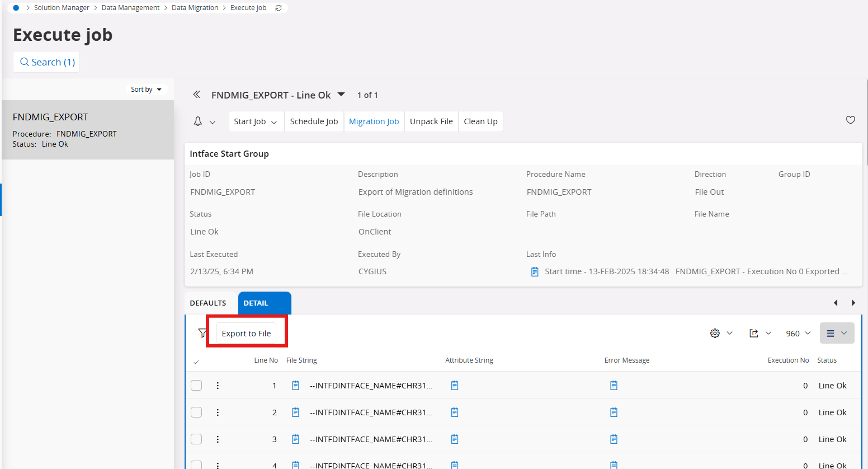The height and width of the screenshot is (469, 868).
Task: Click the notification bell icon
Action: pos(198,121)
